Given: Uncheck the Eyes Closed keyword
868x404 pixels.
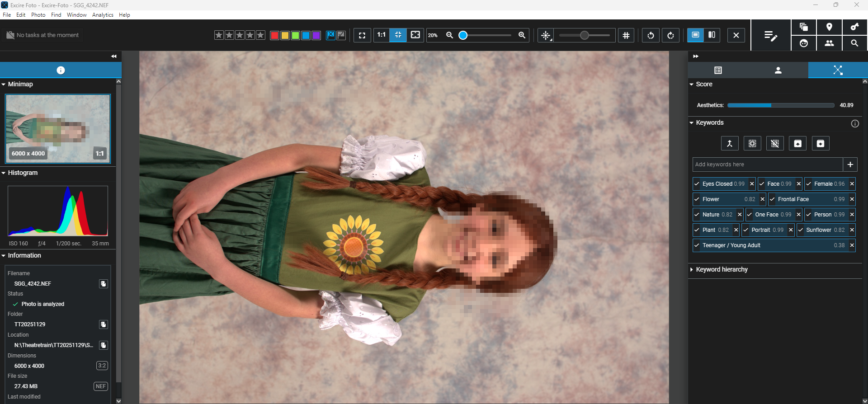Looking at the screenshot, I should click(x=697, y=184).
